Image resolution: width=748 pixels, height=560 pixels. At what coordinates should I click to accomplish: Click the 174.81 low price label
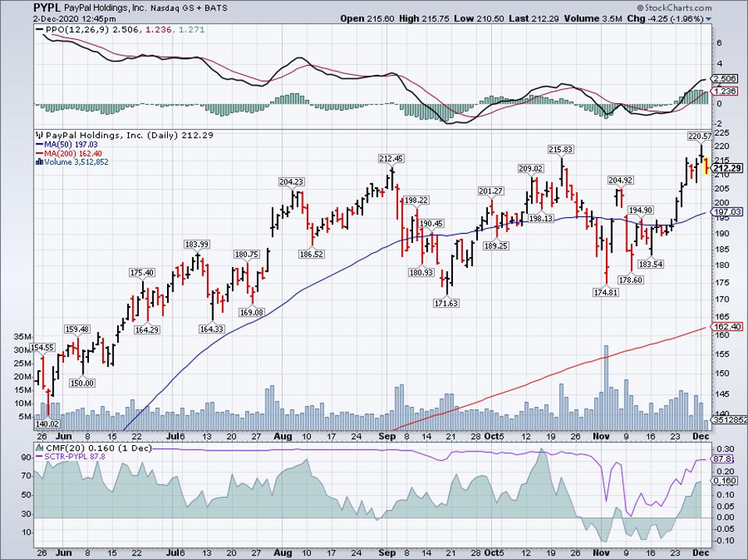[x=606, y=292]
